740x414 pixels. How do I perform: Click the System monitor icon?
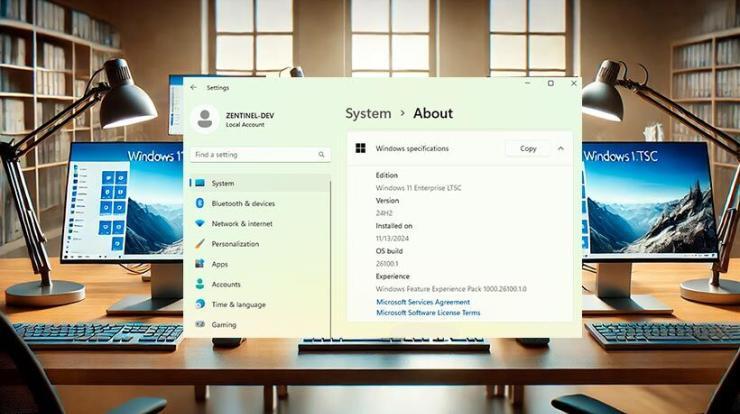click(200, 183)
